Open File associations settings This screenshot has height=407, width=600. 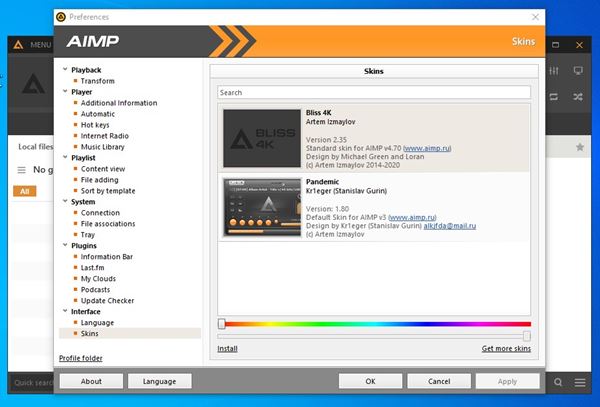(x=108, y=224)
